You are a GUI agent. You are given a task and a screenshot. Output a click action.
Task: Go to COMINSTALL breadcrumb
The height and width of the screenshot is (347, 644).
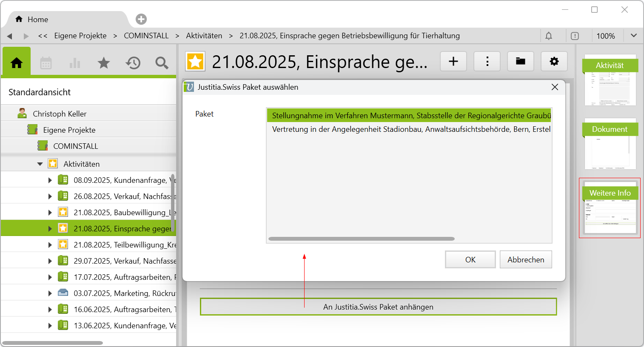[x=146, y=36]
